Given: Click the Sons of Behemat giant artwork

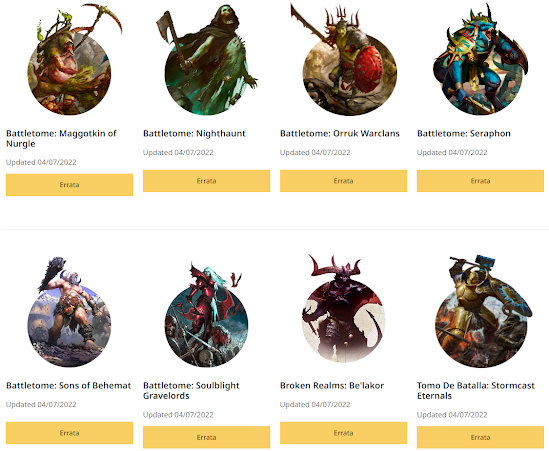Looking at the screenshot, I should point(69,312).
